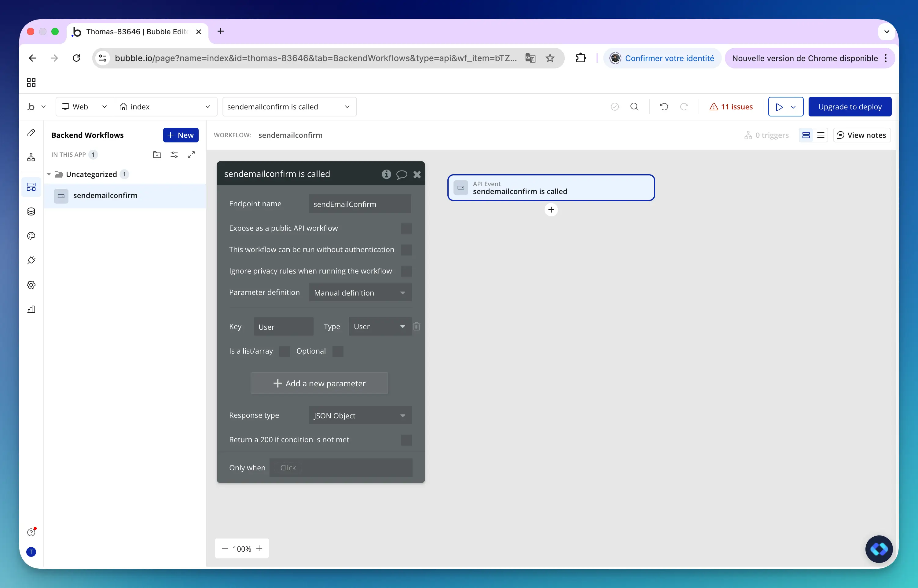Click the undo arrow
This screenshot has width=918, height=588.
tap(664, 107)
